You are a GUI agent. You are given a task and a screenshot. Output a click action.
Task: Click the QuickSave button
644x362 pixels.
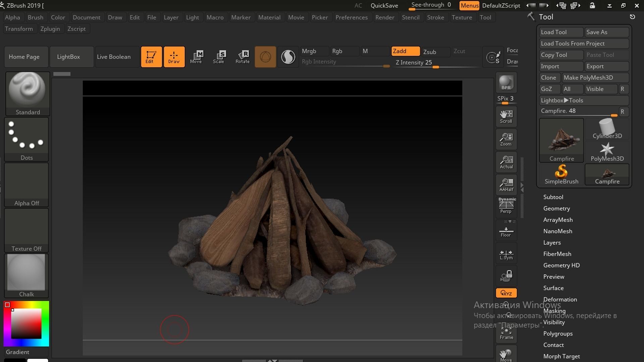pos(384,6)
